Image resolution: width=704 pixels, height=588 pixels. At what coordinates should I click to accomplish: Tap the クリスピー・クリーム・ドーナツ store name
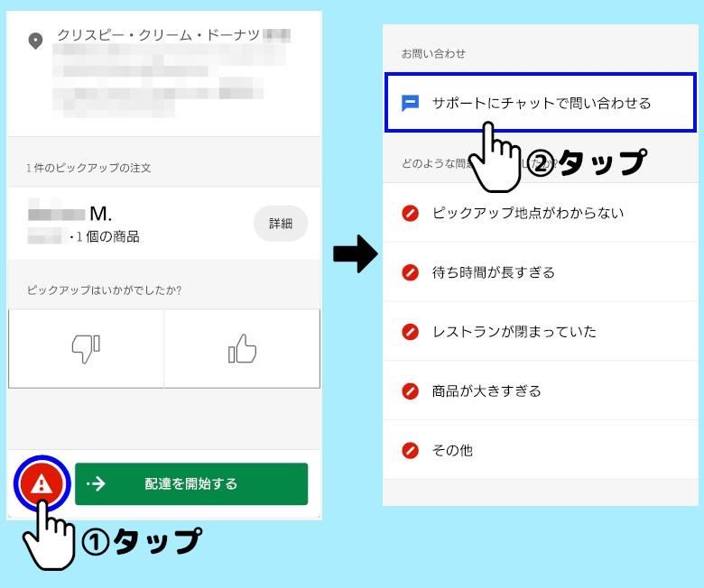(158, 34)
